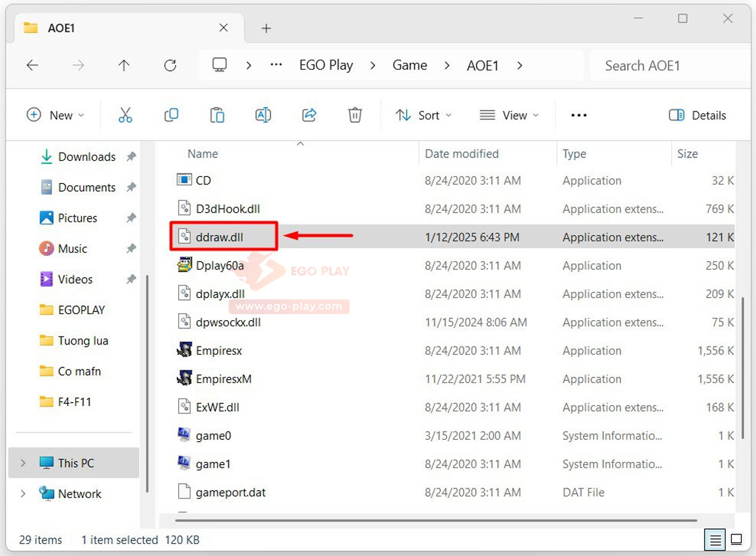
Task: Click the Delete trash icon
Action: click(x=355, y=116)
